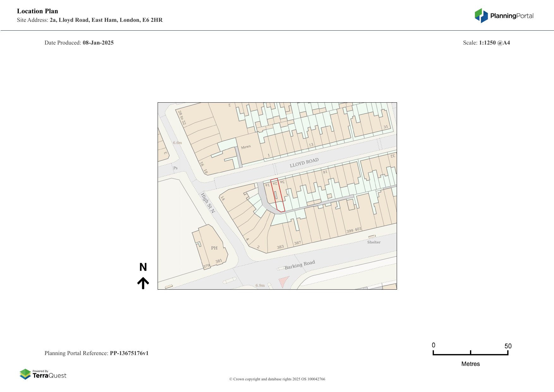554x392 pixels.
Task: Click the Barking Road street label
Action: point(300,265)
